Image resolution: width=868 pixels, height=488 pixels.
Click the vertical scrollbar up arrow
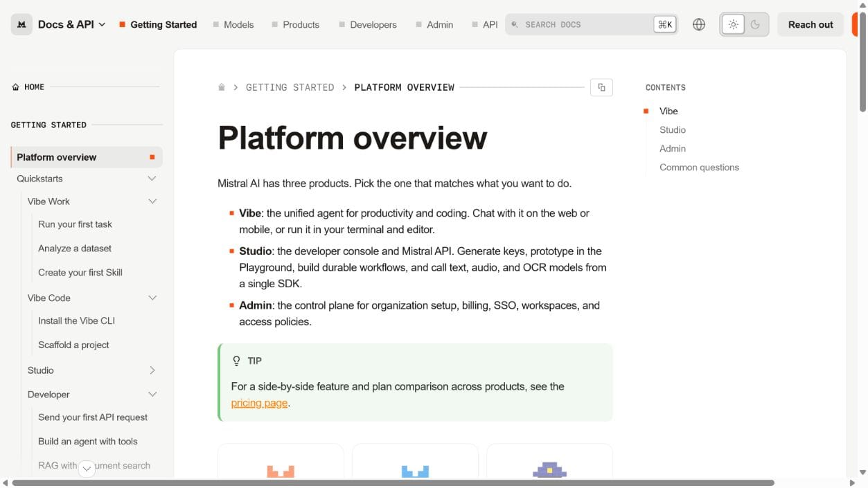(862, 6)
